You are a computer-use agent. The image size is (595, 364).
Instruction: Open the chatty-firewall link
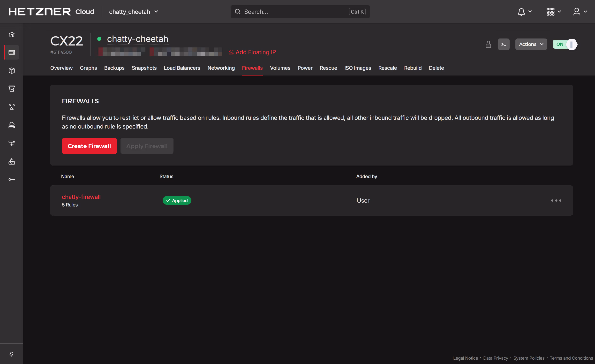(81, 197)
